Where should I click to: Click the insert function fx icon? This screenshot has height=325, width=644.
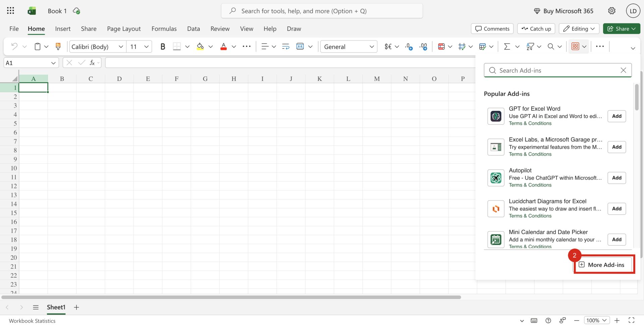click(92, 63)
